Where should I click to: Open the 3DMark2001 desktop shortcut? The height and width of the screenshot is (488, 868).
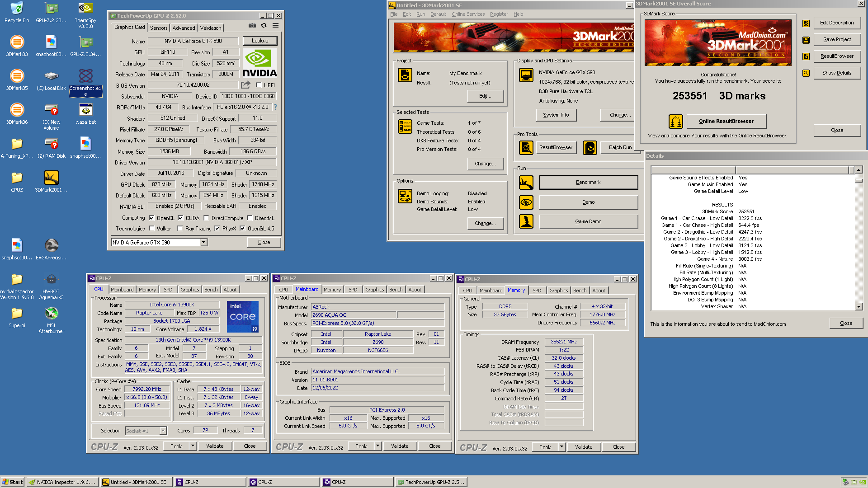point(51,182)
